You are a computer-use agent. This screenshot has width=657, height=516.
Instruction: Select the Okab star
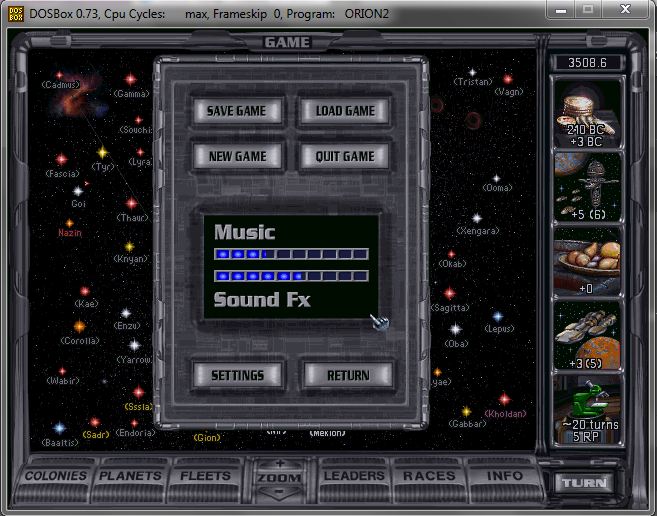click(x=451, y=254)
